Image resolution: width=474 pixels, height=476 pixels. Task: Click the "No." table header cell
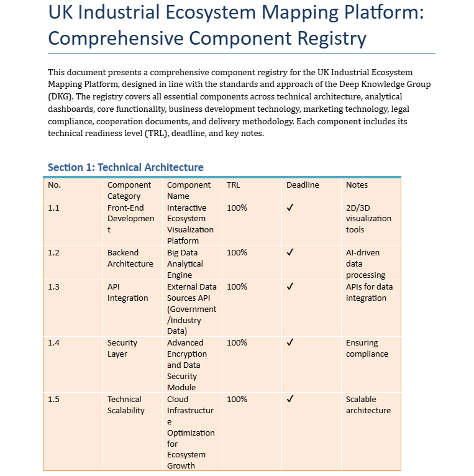[x=54, y=185]
